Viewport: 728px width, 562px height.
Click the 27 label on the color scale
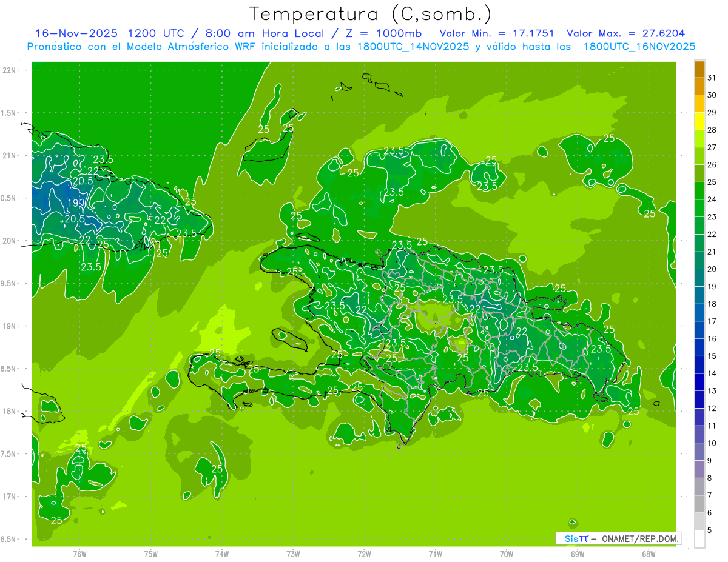point(712,147)
